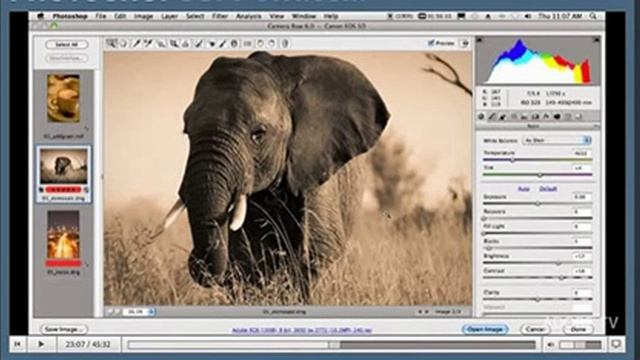Select the Zoom tool in Camera Raw toolbar
This screenshot has height=360, width=640.
[x=111, y=43]
